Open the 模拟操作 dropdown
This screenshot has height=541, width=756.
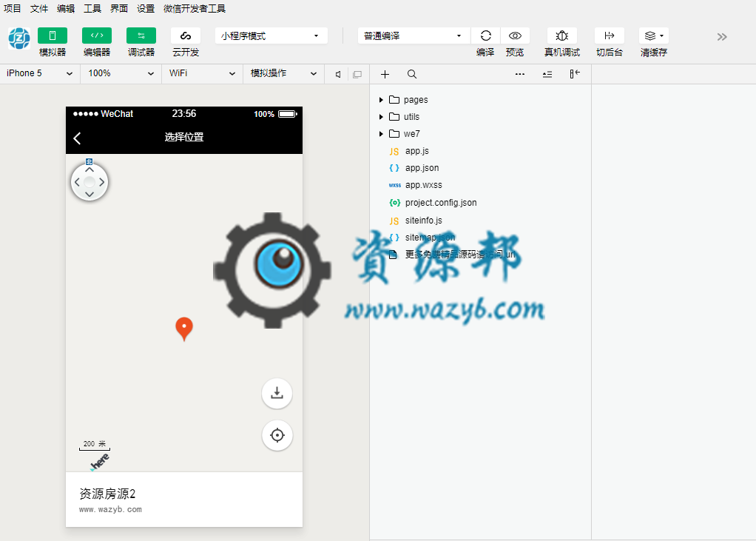click(283, 73)
